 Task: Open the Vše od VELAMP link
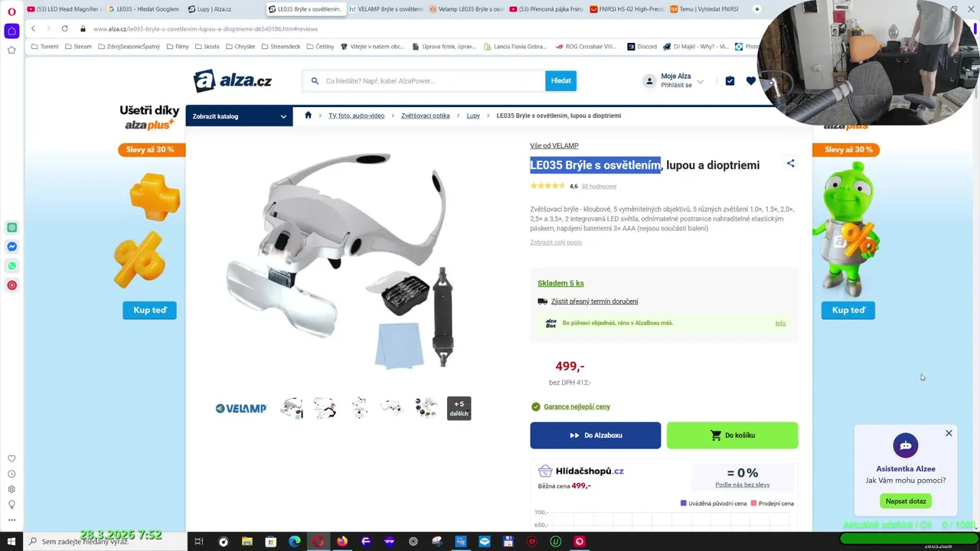pos(554,145)
